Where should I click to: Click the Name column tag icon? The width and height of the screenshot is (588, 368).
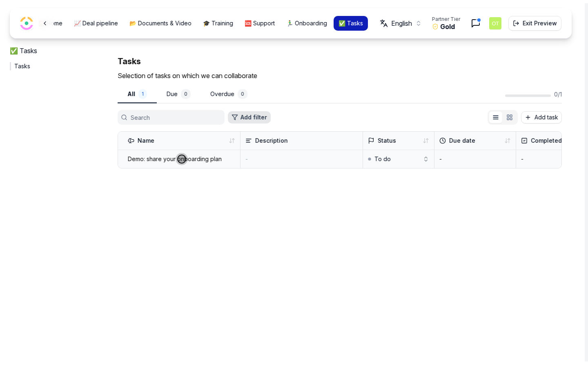[x=131, y=141]
